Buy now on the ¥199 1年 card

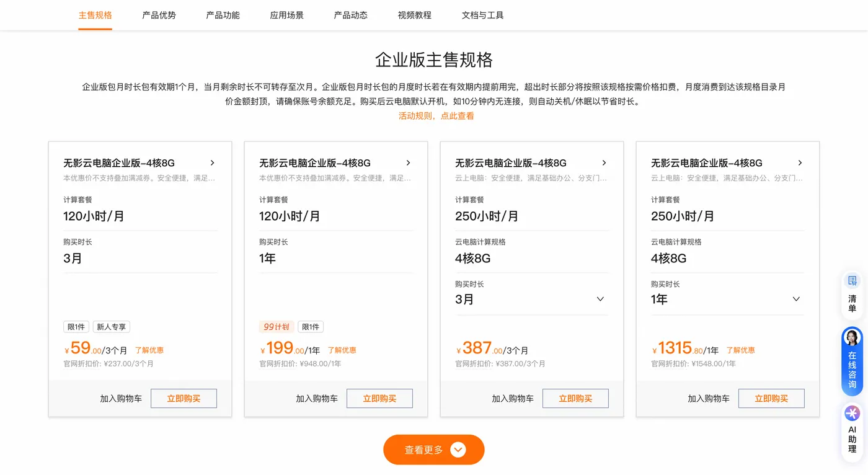tap(379, 399)
